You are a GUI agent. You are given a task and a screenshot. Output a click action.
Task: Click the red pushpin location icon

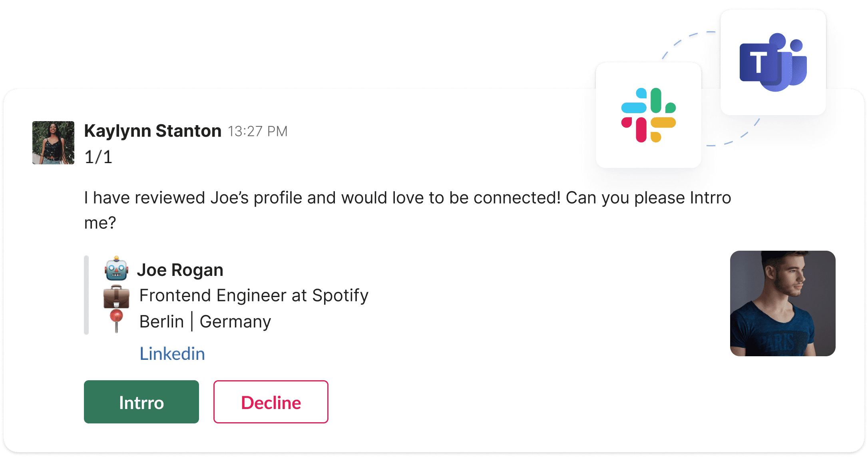click(x=116, y=321)
